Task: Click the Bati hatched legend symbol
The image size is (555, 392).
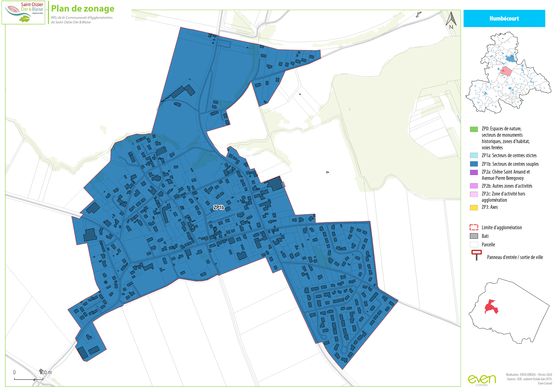Action: pyautogui.click(x=474, y=236)
